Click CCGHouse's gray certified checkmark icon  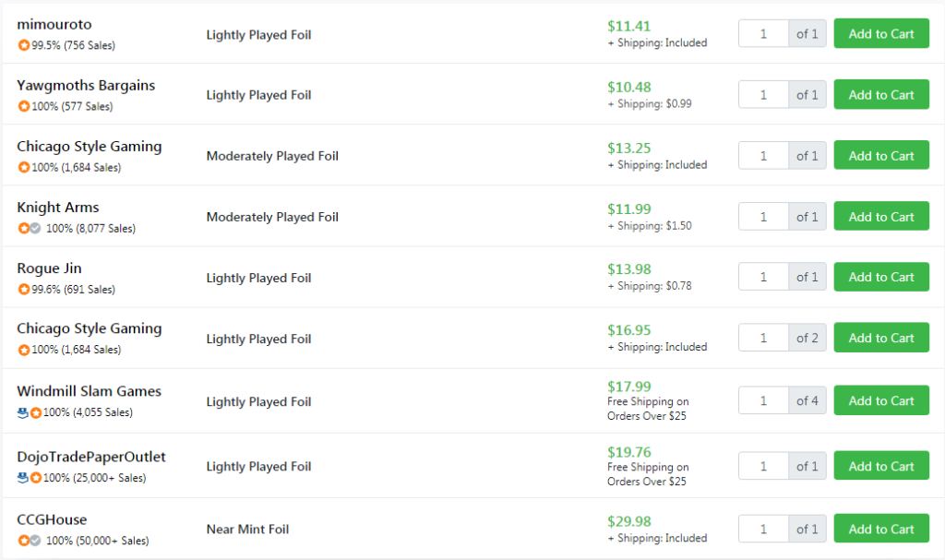pos(36,541)
